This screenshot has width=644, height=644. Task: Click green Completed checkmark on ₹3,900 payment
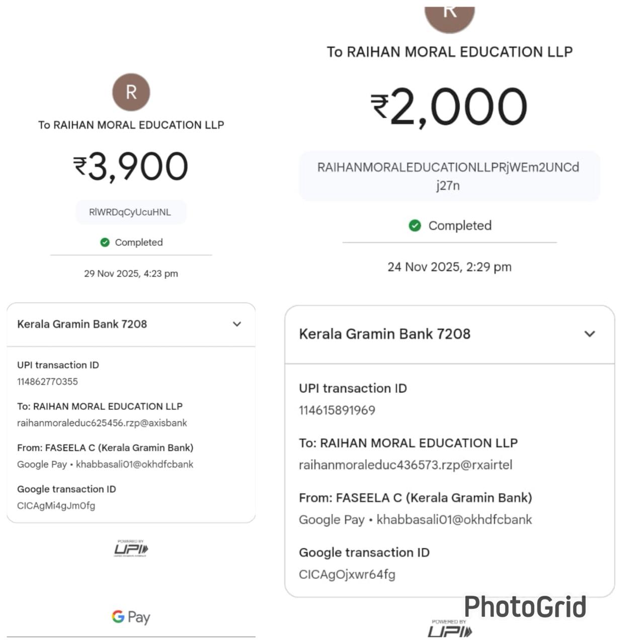pyautogui.click(x=105, y=243)
